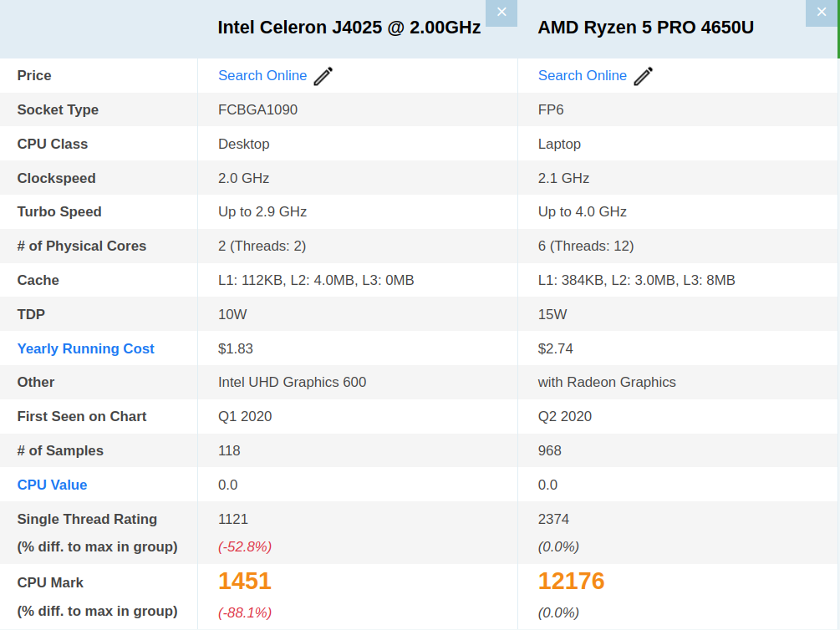Click the 'with Radeon Graphics' cell
The height and width of the screenshot is (630, 840).
pyautogui.click(x=607, y=382)
